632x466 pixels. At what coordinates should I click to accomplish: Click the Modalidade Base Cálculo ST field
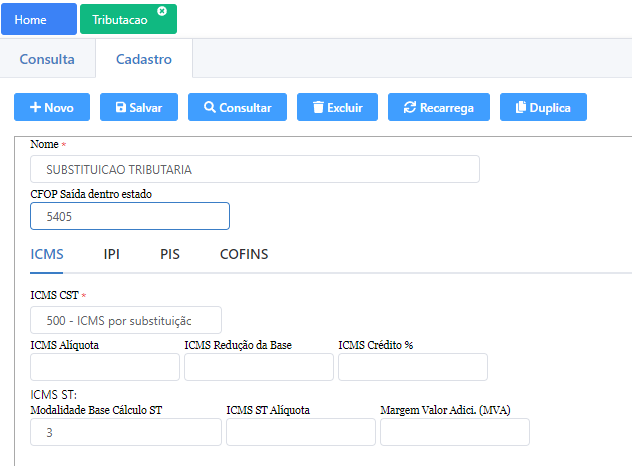pos(126,432)
